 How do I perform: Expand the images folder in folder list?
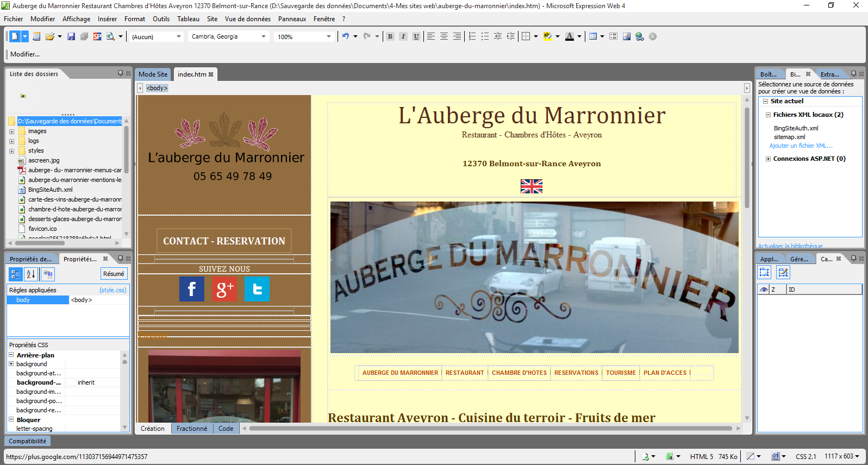(x=11, y=131)
